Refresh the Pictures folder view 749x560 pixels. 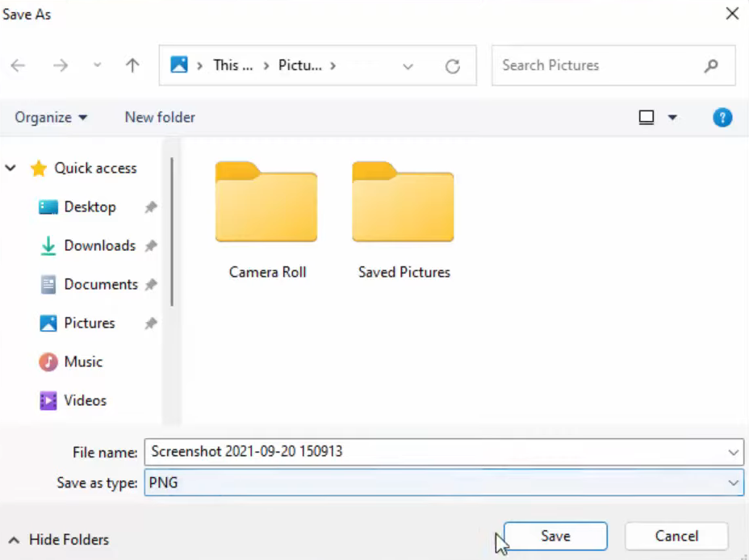pyautogui.click(x=453, y=66)
